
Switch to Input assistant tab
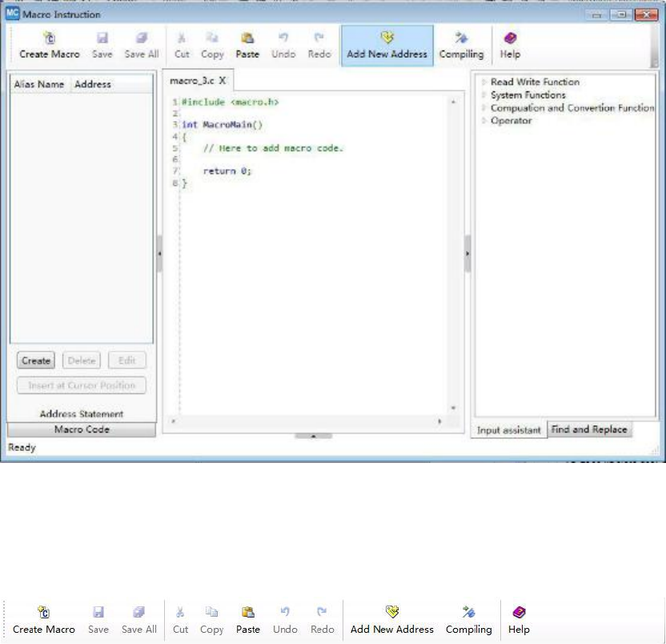(509, 430)
